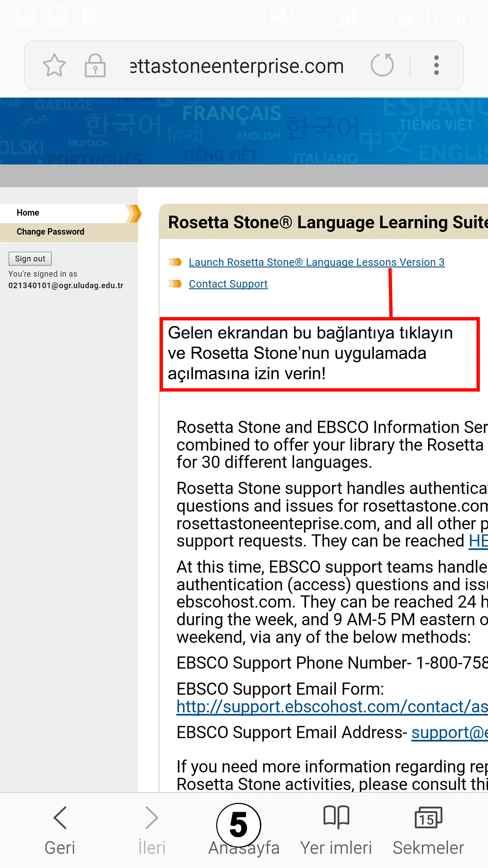488x868 pixels.
Task: Tap the multilingual blue banner image
Action: [x=244, y=131]
